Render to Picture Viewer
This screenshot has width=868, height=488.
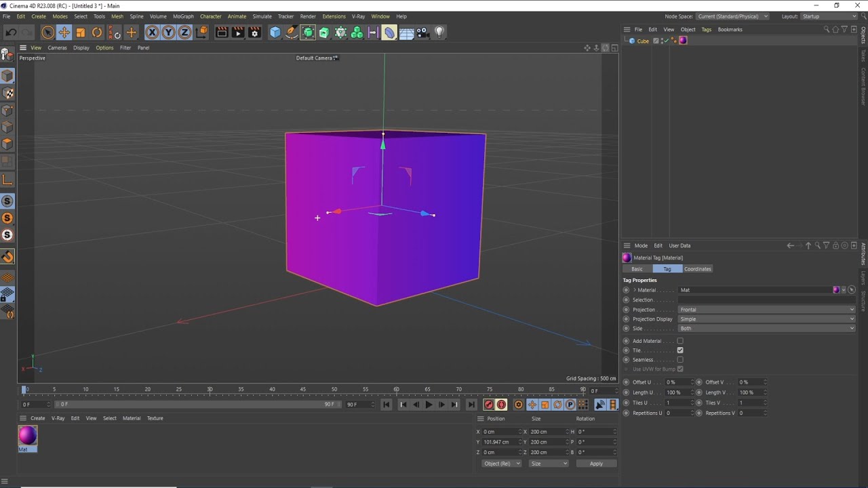(x=238, y=33)
